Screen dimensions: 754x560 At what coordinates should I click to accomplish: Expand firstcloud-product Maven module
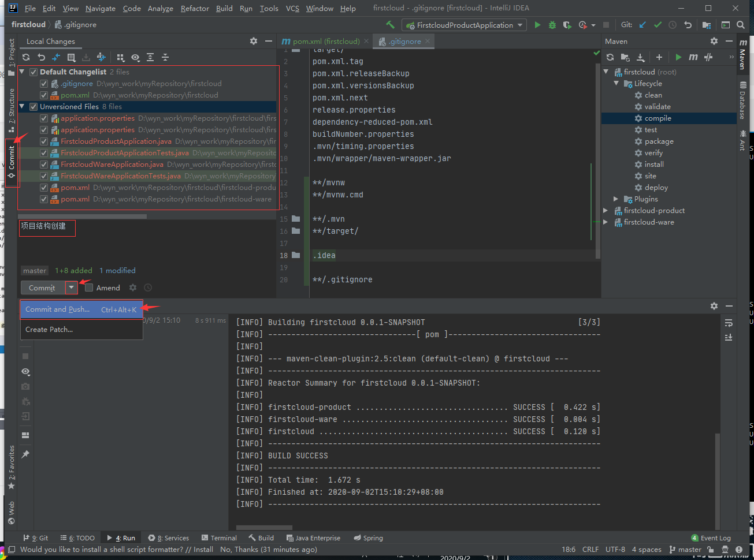point(606,211)
